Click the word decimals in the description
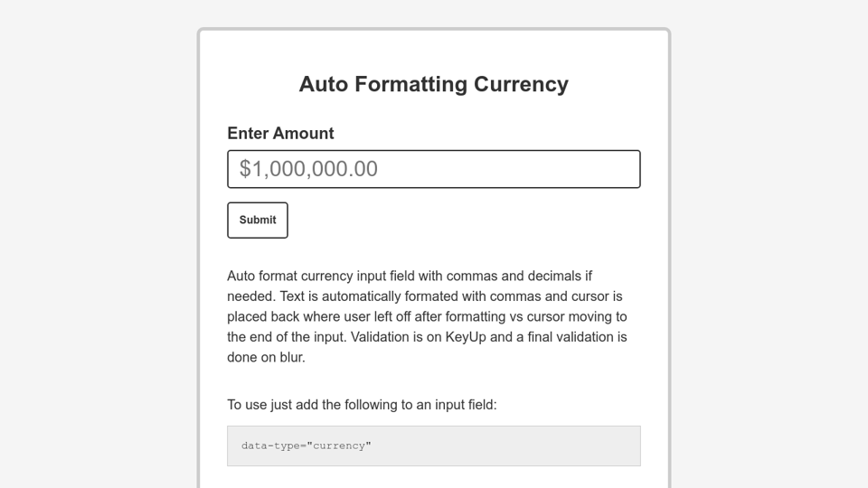Image resolution: width=868 pixels, height=488 pixels. pos(554,276)
